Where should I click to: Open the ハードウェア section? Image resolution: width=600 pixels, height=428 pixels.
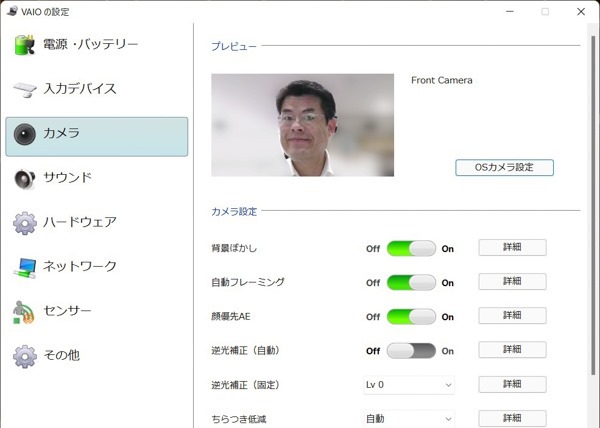pos(97,223)
